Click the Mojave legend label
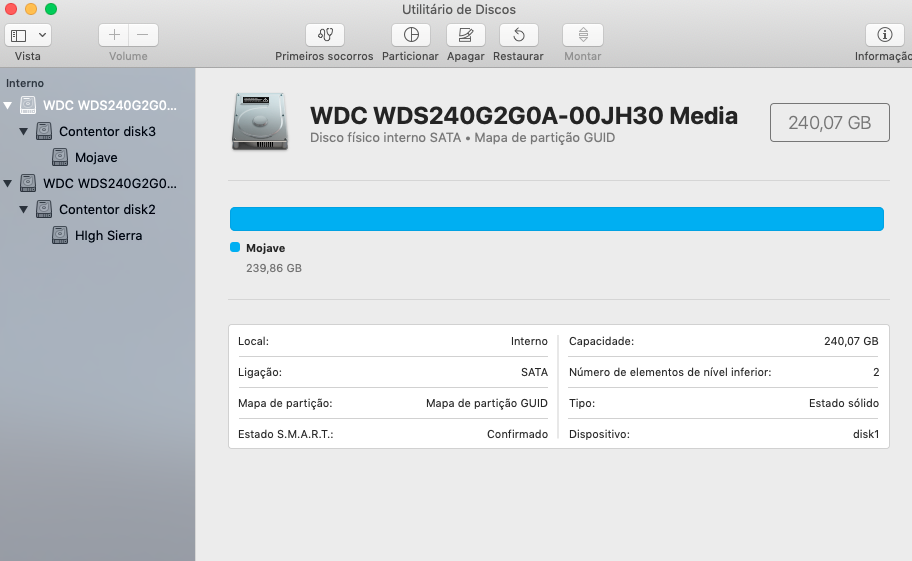Viewport: 912px width, 561px height. point(265,248)
